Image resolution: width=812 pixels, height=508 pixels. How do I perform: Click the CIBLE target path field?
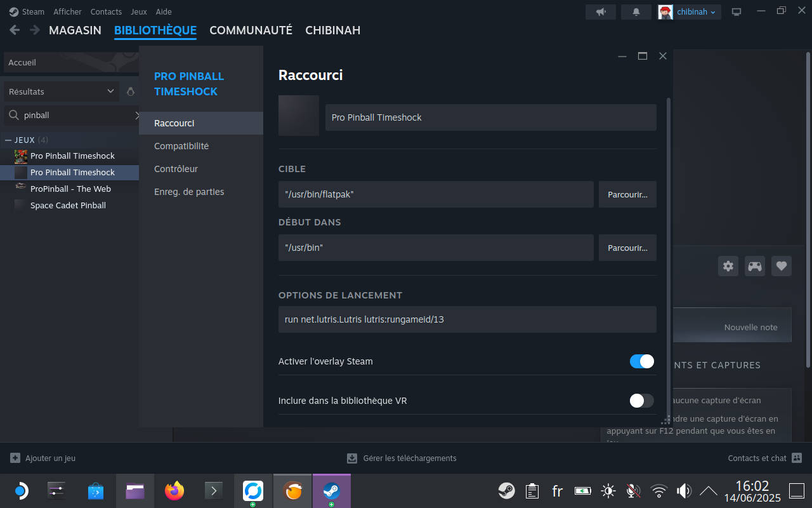click(x=436, y=194)
